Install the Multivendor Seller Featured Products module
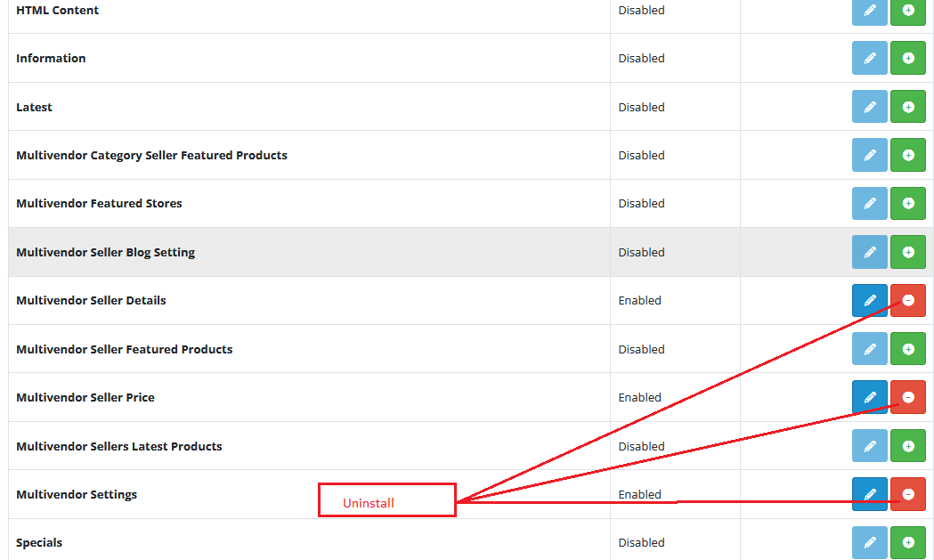934x560 pixels. pyautogui.click(x=907, y=348)
